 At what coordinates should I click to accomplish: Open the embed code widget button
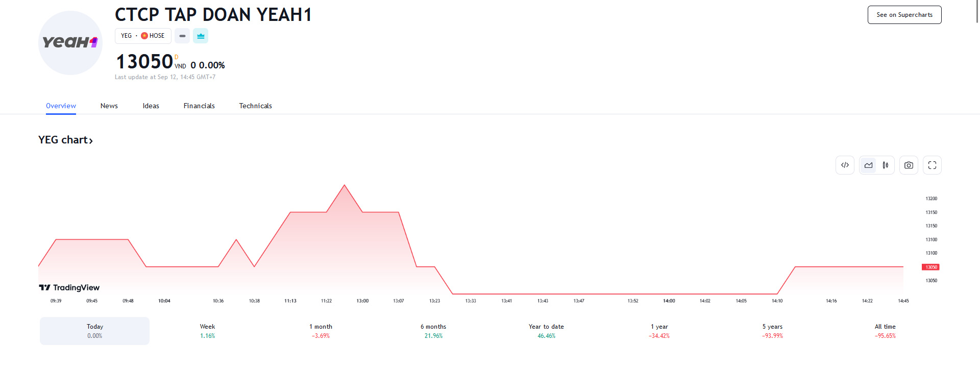pos(845,165)
